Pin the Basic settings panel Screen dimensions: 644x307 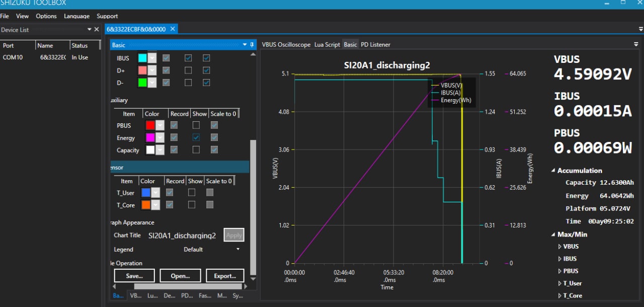252,45
